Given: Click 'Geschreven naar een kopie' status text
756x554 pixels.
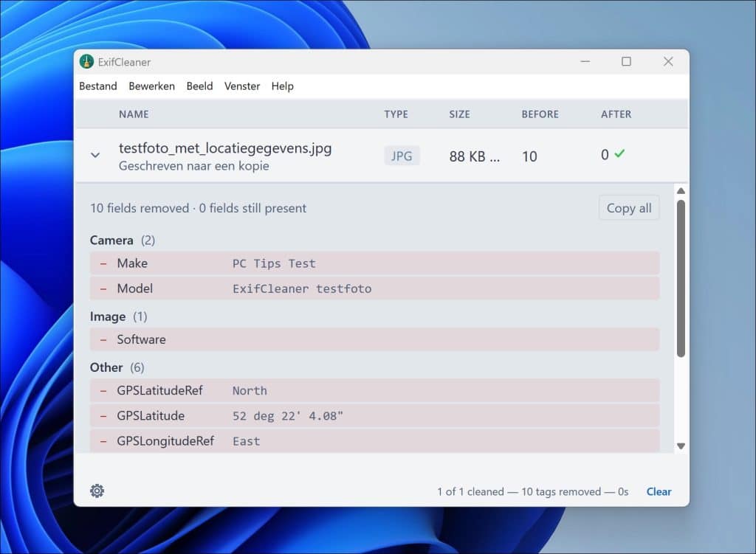Looking at the screenshot, I should (x=194, y=166).
